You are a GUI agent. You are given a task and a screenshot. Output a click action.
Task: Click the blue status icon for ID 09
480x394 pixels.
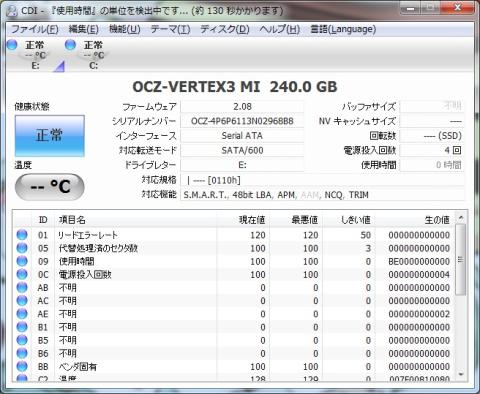coord(22,261)
